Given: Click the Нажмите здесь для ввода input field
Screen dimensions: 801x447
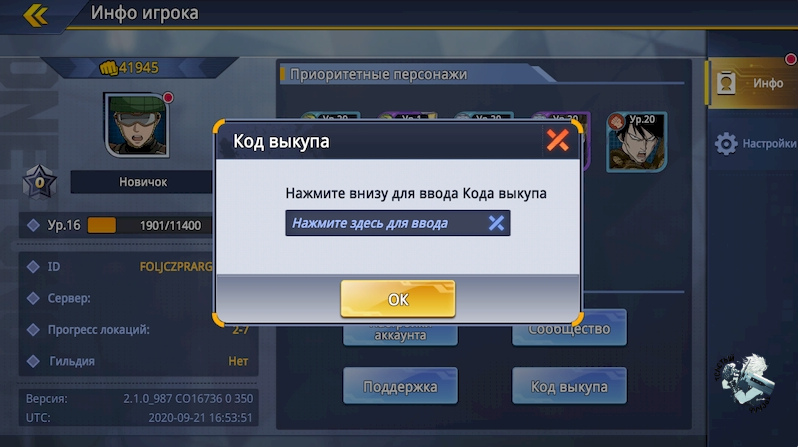Looking at the screenshot, I should 397,223.
